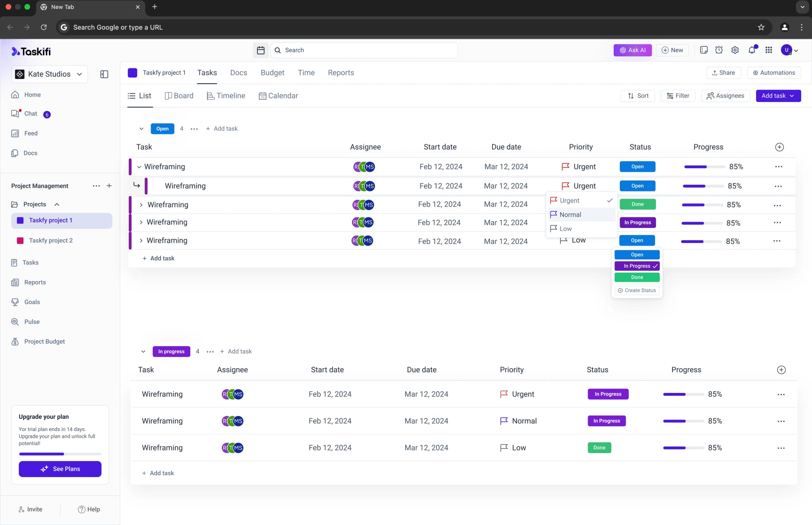
Task: Click the notepad icon in top bar
Action: (703, 50)
